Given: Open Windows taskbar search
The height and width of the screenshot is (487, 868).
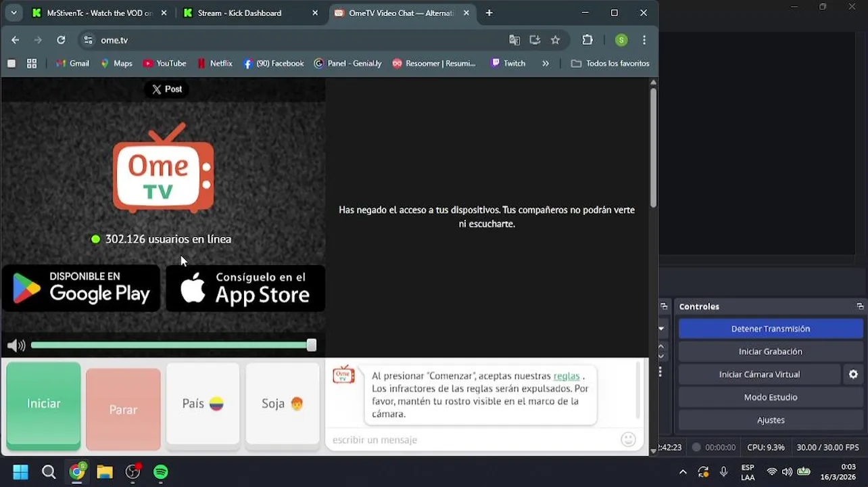Looking at the screenshot, I should (x=49, y=471).
